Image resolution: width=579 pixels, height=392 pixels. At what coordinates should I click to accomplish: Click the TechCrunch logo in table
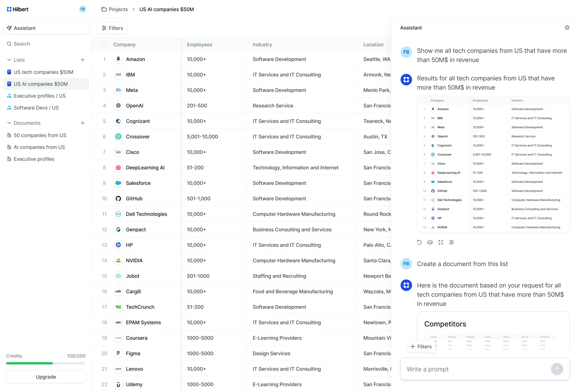click(x=118, y=307)
